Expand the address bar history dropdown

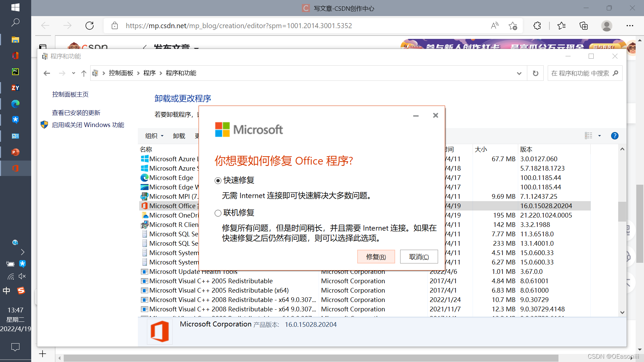[x=519, y=73]
